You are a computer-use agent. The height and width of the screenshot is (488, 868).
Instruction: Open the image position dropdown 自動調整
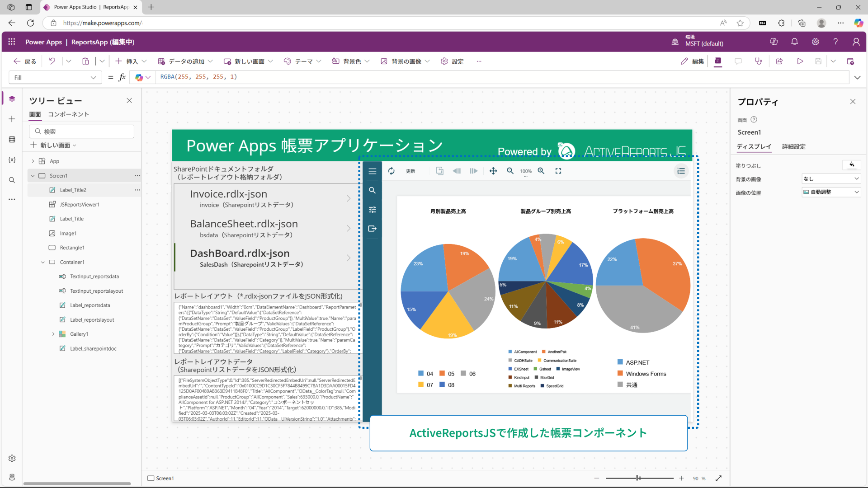[x=831, y=192]
